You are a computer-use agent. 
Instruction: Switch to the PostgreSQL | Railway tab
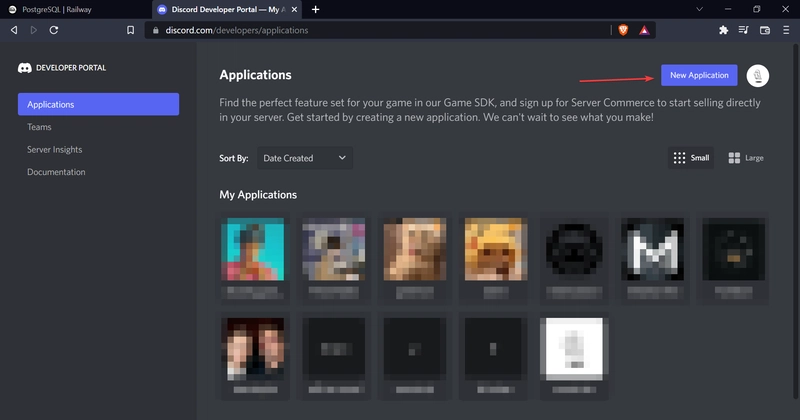76,9
